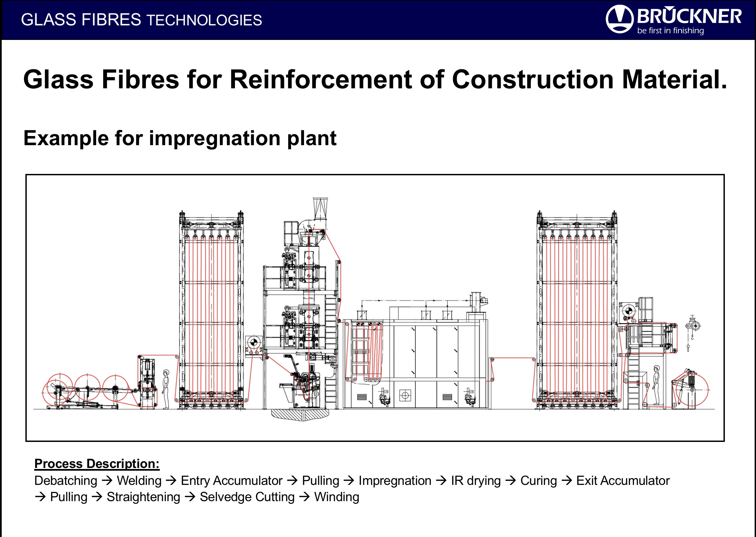
Task: Click the word "Welding" in process list
Action: pos(139,480)
